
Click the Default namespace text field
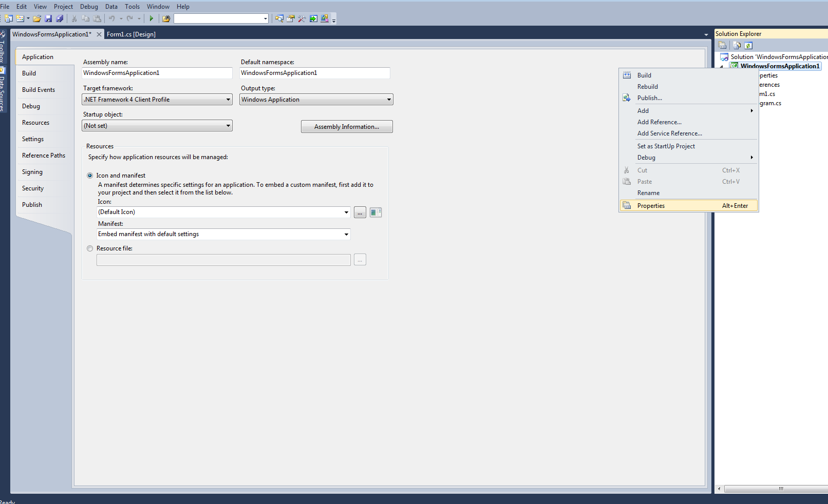(x=315, y=73)
